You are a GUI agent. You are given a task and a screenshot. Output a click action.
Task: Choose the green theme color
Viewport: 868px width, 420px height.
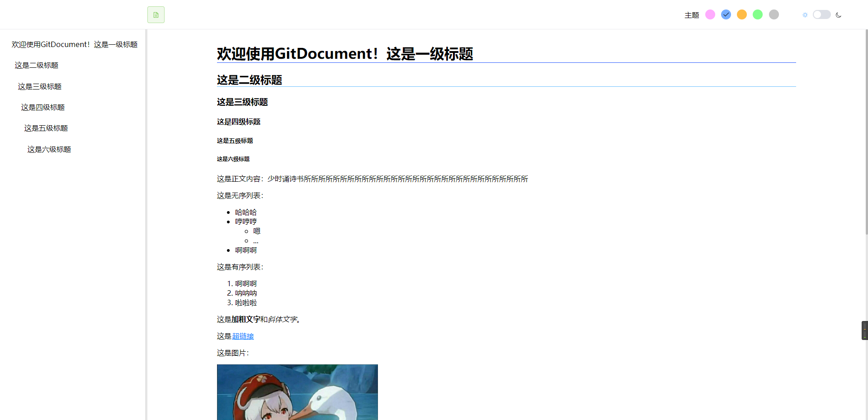click(x=758, y=14)
